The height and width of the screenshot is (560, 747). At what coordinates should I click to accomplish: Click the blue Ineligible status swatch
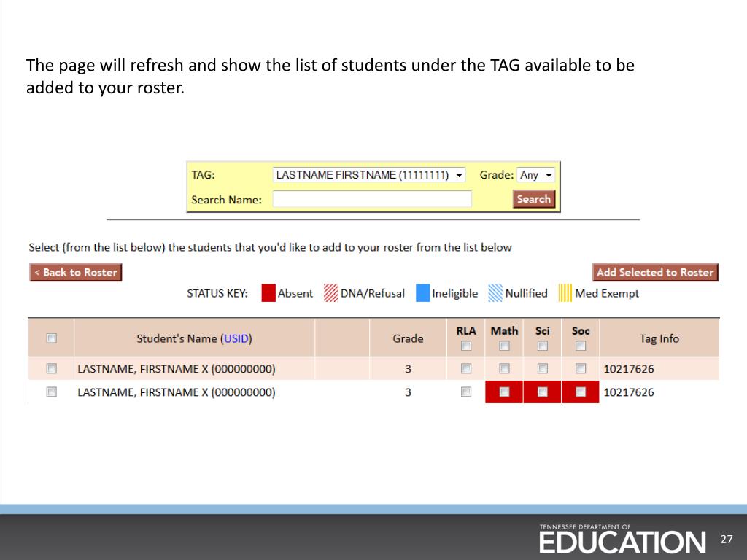[422, 293]
